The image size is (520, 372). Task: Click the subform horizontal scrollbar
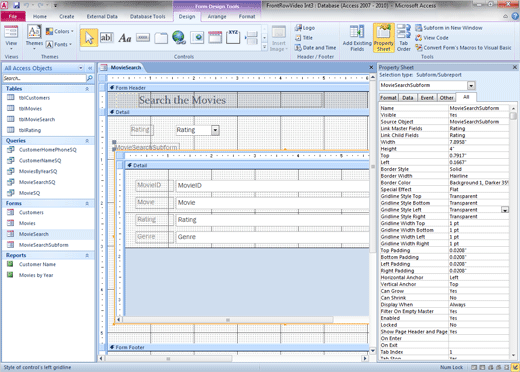pyautogui.click(x=228, y=320)
